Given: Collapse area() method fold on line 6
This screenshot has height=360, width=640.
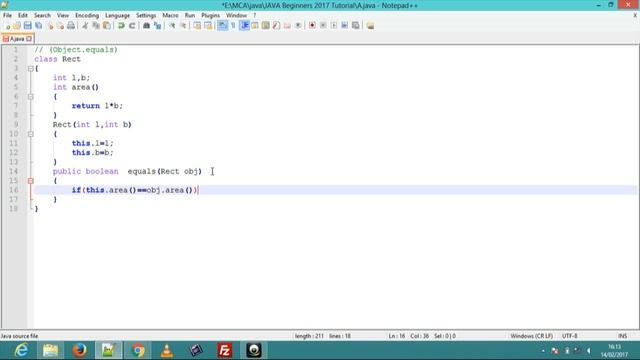Looking at the screenshot, I should pos(31,97).
